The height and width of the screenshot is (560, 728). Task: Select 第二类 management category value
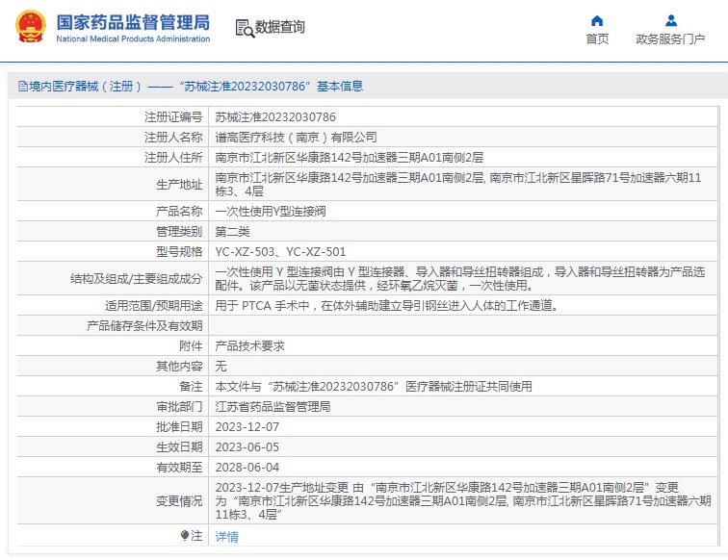coord(232,232)
